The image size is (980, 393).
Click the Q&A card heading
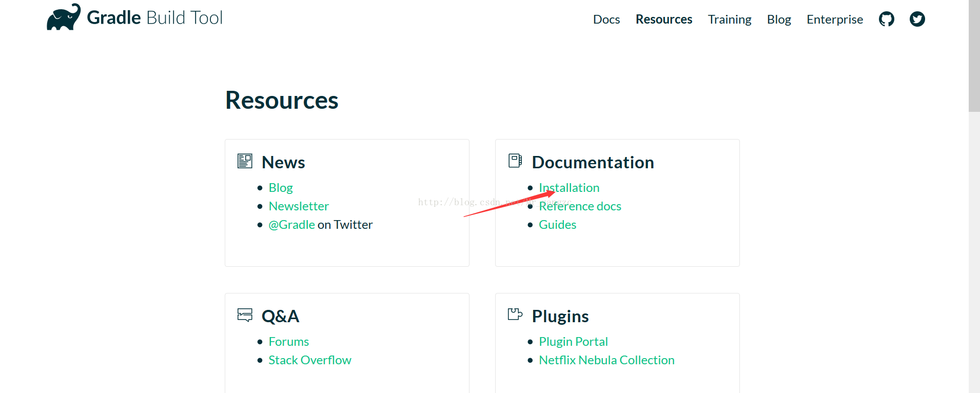click(x=280, y=316)
